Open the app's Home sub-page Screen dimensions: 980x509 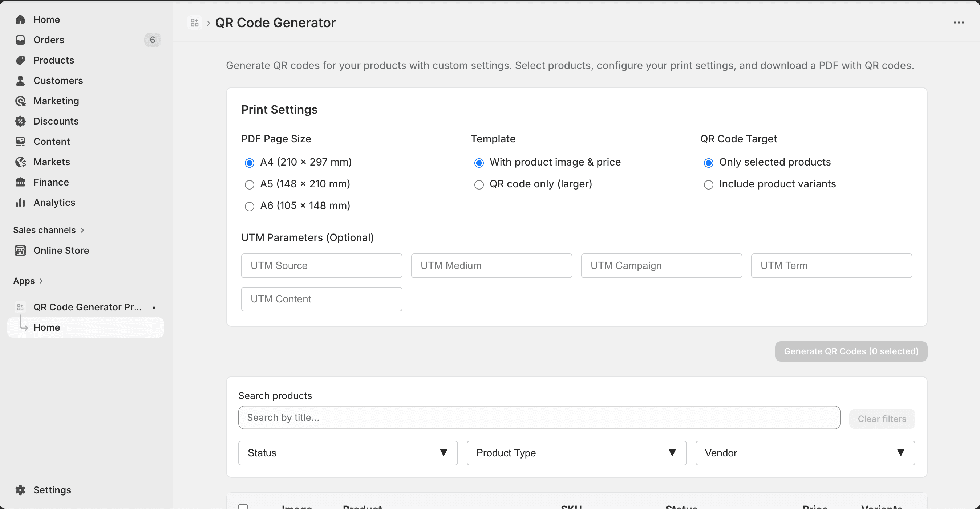(x=46, y=327)
